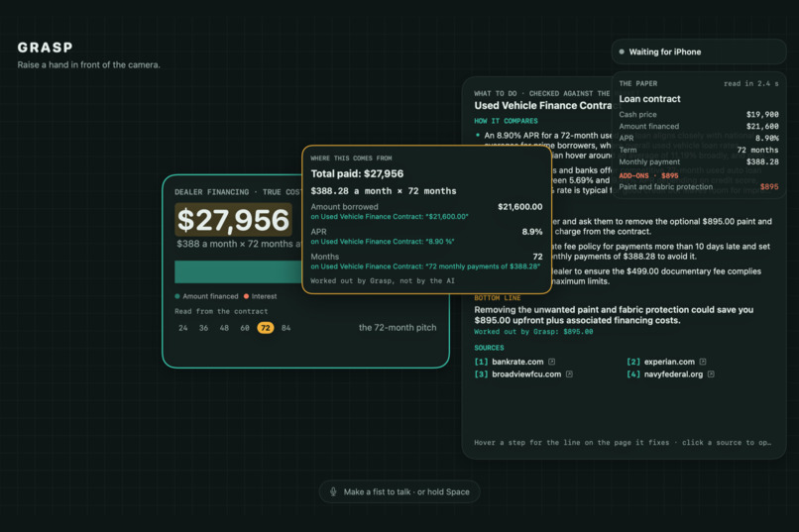Click the Loan contract heading in The Paper
This screenshot has width=799, height=532.
(x=649, y=99)
